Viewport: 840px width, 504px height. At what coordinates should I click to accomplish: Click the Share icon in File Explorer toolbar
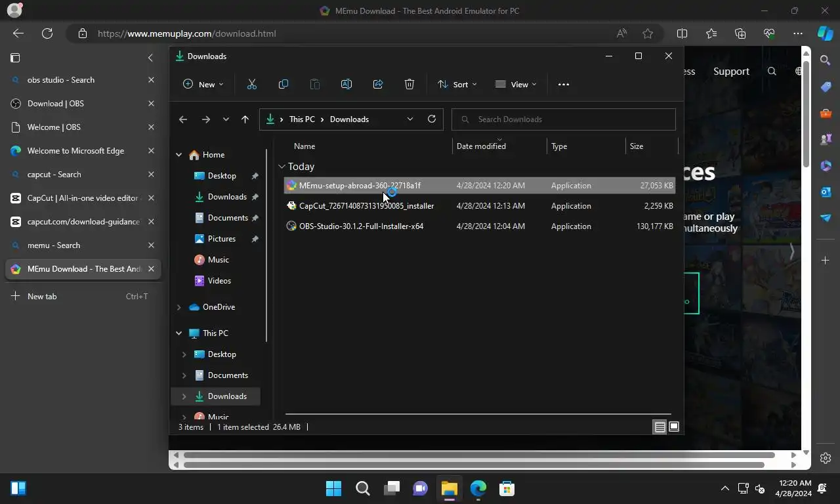point(378,84)
